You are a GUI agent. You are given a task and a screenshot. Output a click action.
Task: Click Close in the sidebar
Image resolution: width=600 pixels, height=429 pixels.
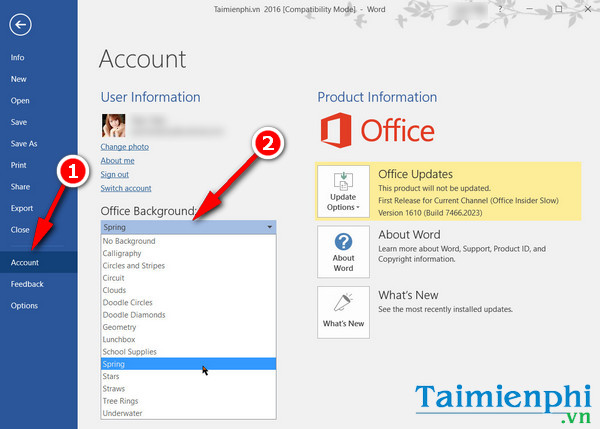tap(39, 230)
